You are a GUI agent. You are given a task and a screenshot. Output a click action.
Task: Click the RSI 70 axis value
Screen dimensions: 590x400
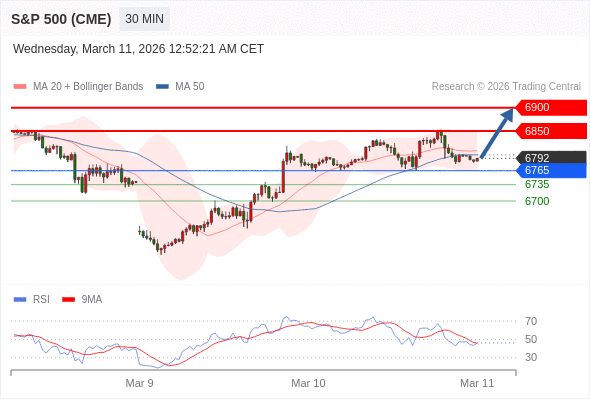click(531, 321)
